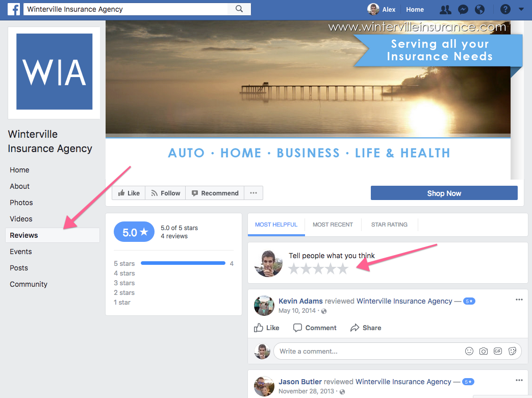Open the Messenger icon in the top bar
Image resolution: width=532 pixels, height=398 pixels.
coord(463,10)
